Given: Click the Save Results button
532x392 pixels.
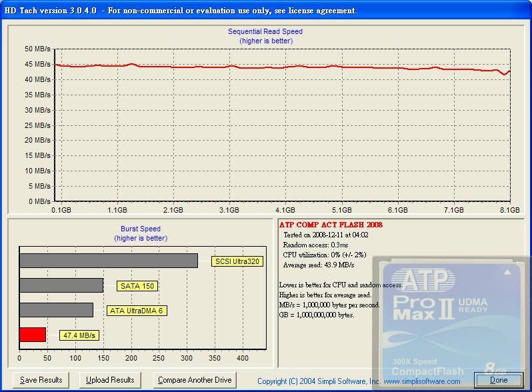Looking at the screenshot, I should (x=41, y=380).
